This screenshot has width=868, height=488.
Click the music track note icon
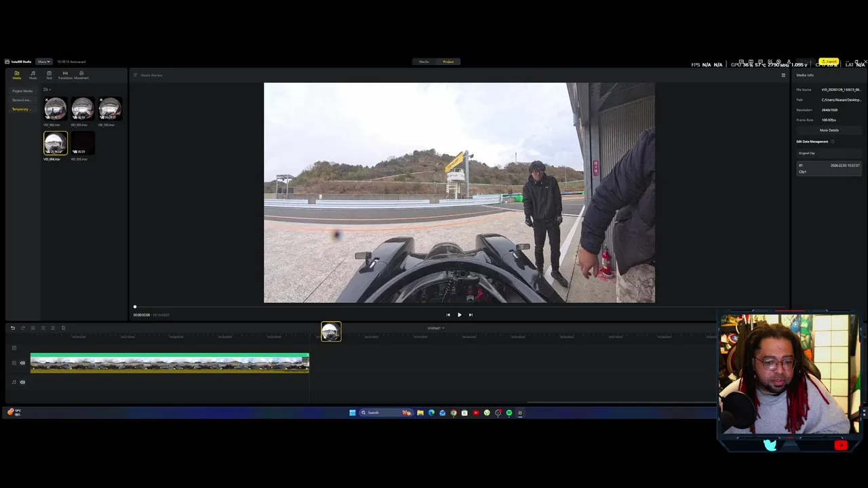click(14, 382)
